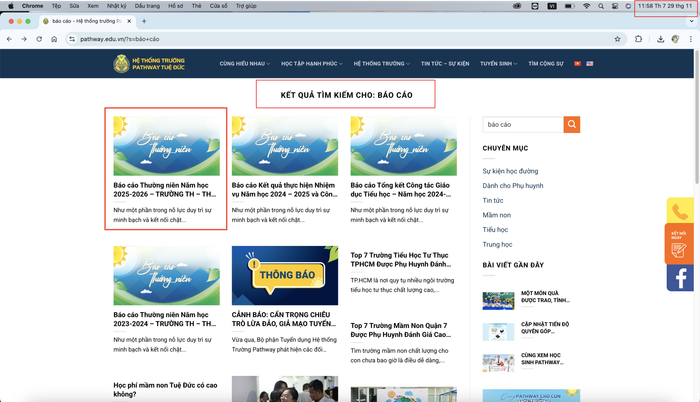The image size is (700, 402).
Task: Click the 'Thông báo' scam warning thumbnail
Action: click(x=284, y=274)
